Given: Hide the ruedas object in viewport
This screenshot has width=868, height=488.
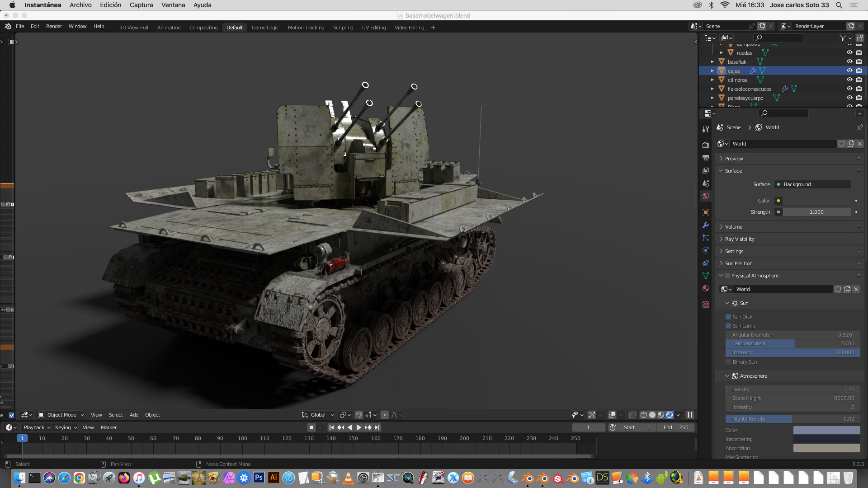Looking at the screenshot, I should (x=849, y=52).
